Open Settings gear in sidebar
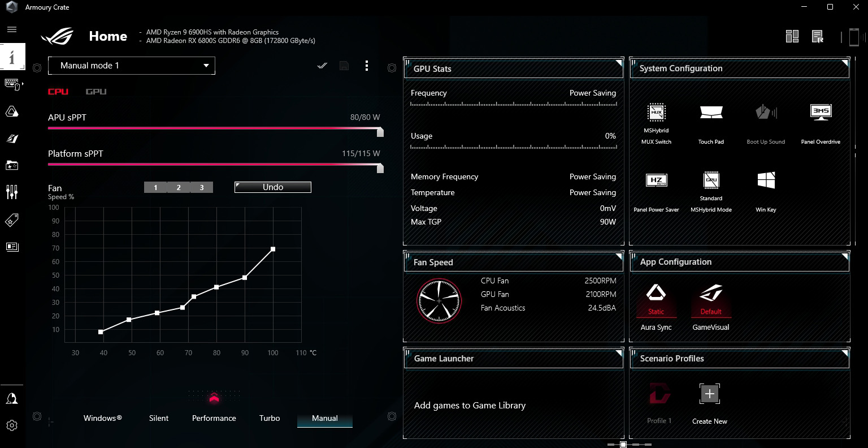Screen dimensions: 868x448 click(12, 425)
